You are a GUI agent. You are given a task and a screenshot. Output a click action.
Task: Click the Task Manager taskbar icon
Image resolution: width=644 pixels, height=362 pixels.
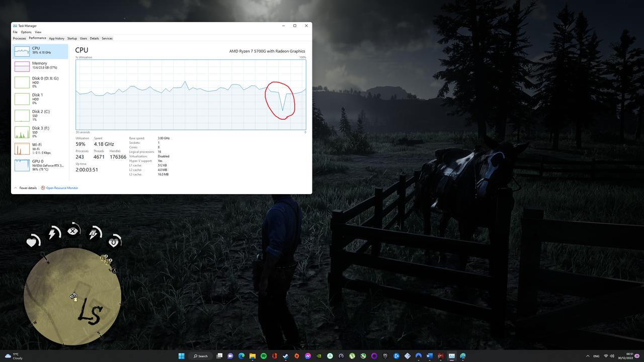coord(452,356)
